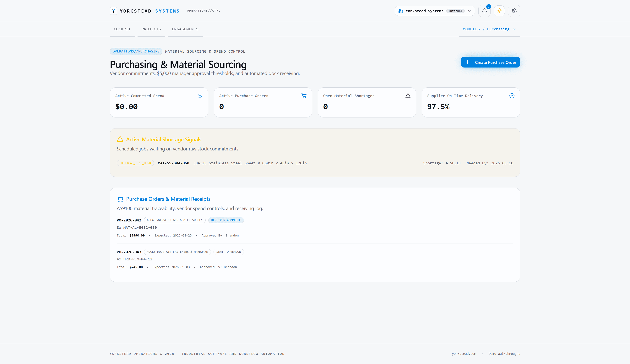
Task: Click the plus icon in Create Purchase Order
Action: click(x=468, y=62)
